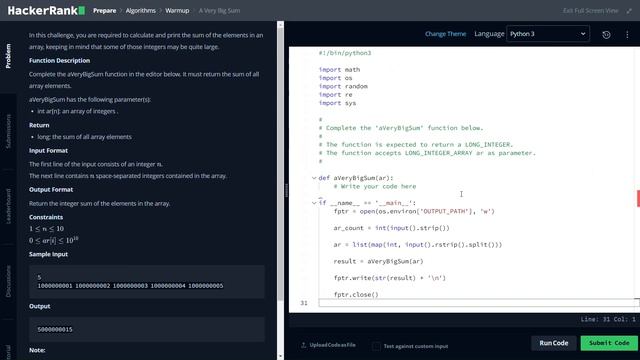Switch to the Submissions side tab
This screenshot has width=640, height=360.
[x=8, y=131]
